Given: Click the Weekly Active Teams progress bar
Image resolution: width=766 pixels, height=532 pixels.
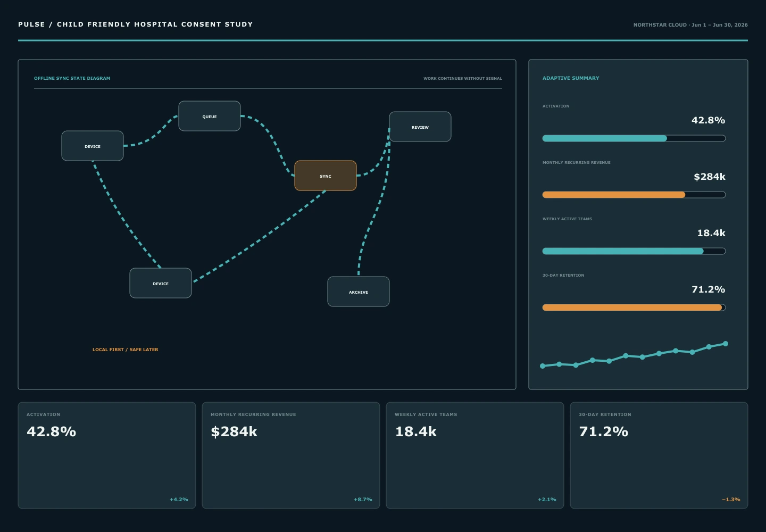Looking at the screenshot, I should click(634, 251).
